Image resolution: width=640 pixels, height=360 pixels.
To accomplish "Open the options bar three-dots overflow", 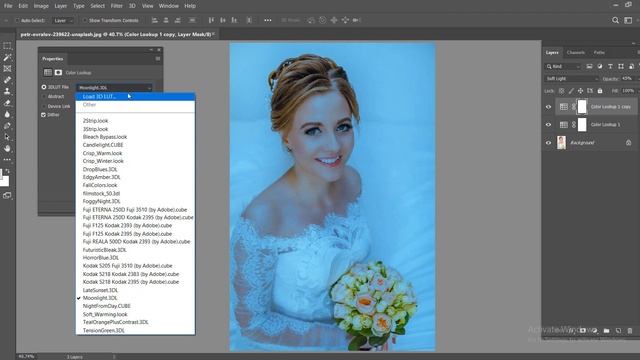I will click(x=267, y=20).
